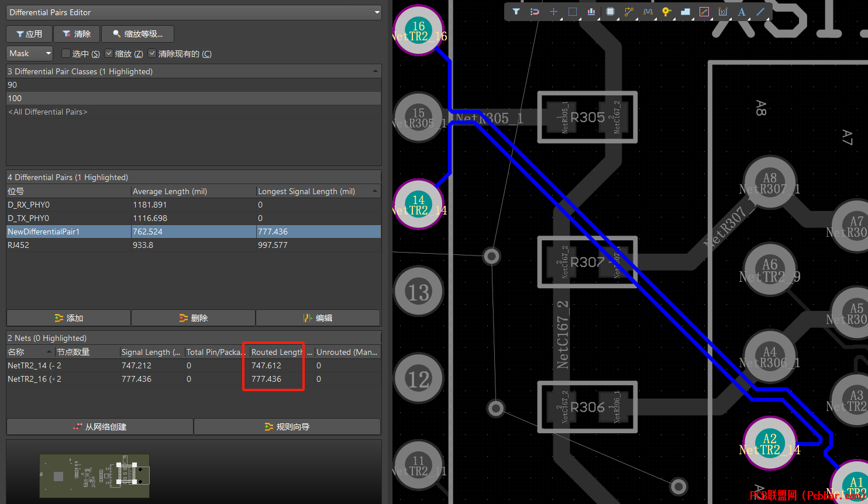The image size is (868, 504).
Task: Open the snapping magnet options
Action: click(x=535, y=12)
